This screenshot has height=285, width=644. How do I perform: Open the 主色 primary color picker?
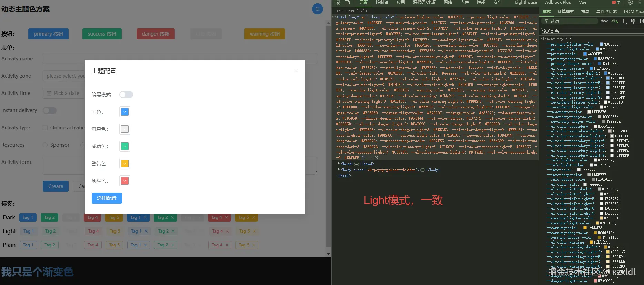coord(125,112)
